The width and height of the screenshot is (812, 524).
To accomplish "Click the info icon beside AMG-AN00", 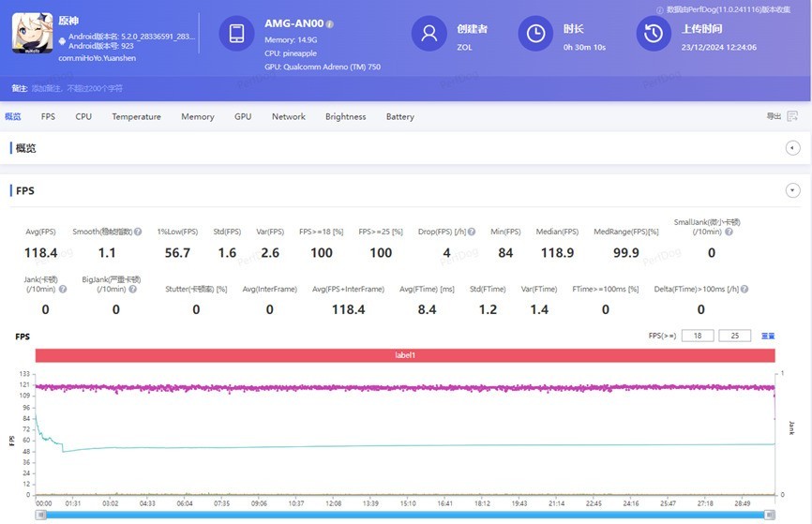I will [330, 24].
